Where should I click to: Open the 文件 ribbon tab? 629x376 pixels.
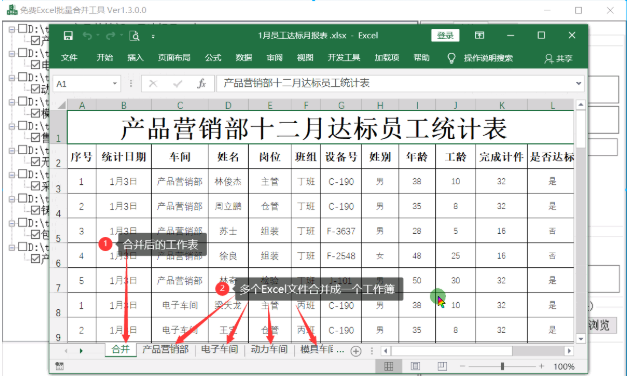point(69,58)
